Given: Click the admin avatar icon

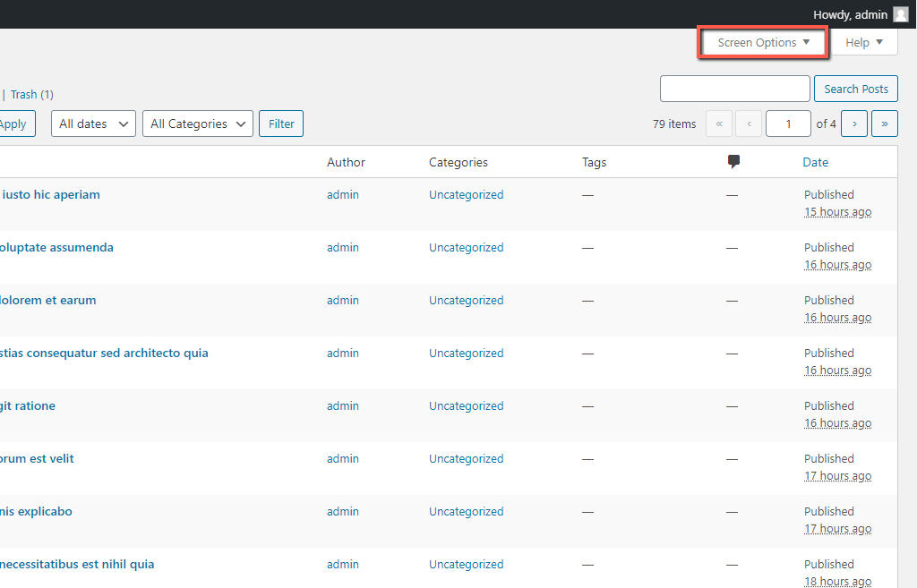Looking at the screenshot, I should [901, 14].
